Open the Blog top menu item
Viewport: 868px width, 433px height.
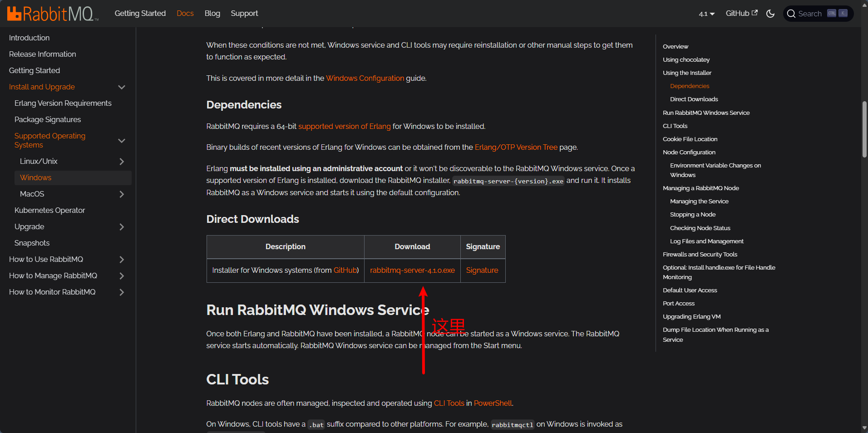[212, 13]
